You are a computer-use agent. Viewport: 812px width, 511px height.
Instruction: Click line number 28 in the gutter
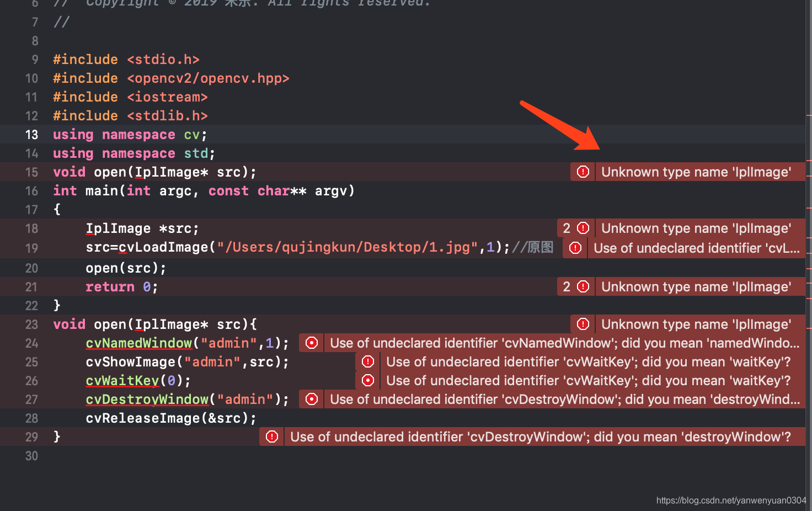point(31,418)
